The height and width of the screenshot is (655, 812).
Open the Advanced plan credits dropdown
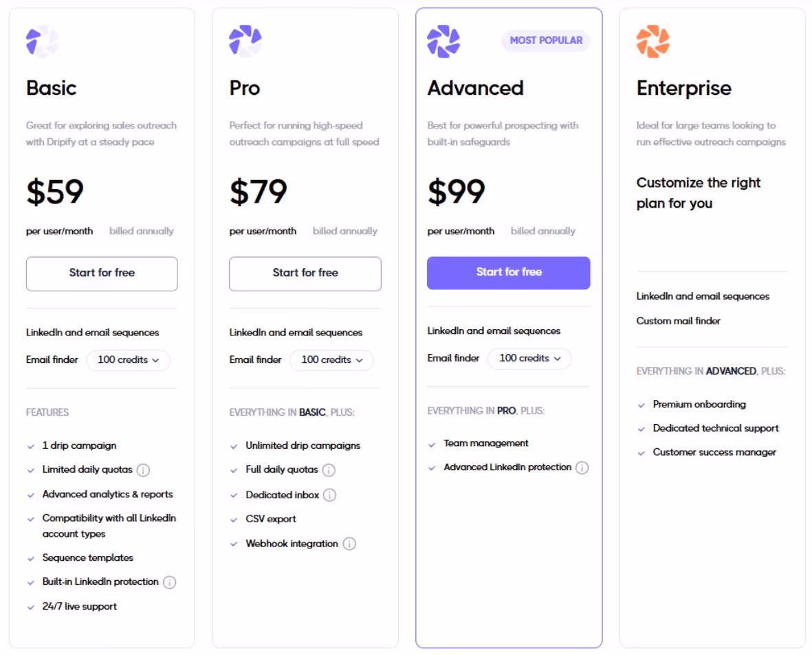pyautogui.click(x=529, y=358)
